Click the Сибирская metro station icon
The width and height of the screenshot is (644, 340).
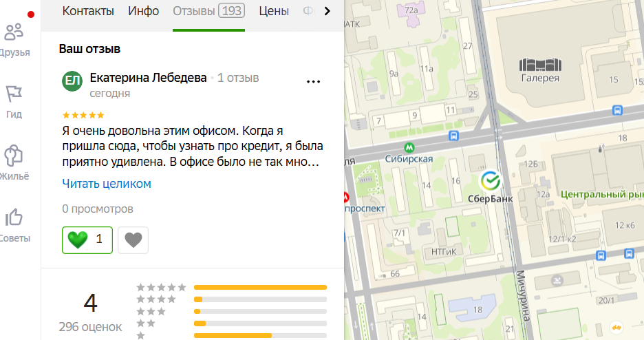click(409, 147)
